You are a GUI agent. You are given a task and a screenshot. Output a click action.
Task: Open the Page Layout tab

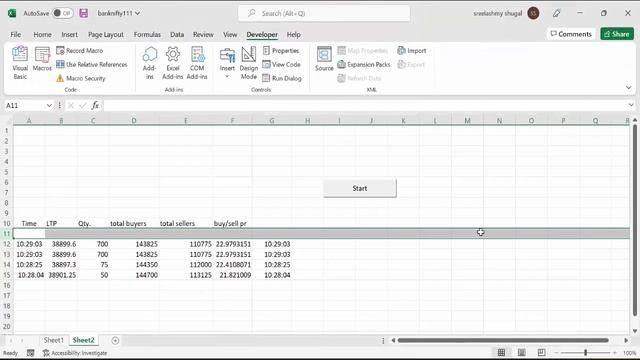click(x=106, y=35)
